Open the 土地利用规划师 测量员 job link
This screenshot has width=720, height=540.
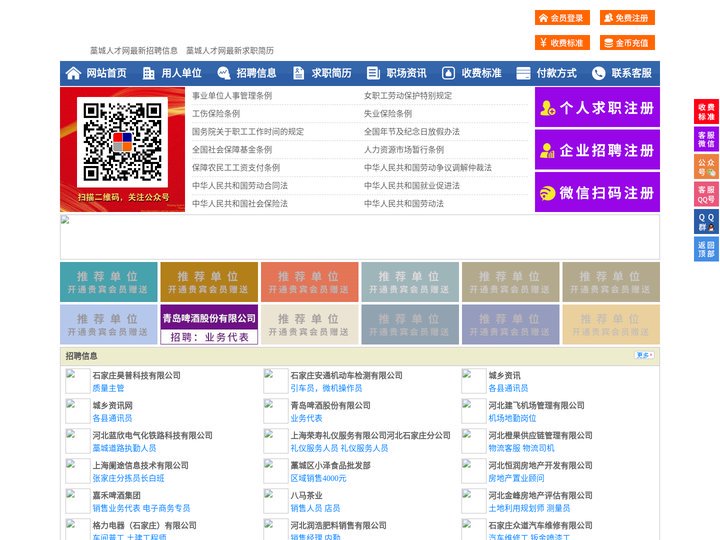[529, 508]
